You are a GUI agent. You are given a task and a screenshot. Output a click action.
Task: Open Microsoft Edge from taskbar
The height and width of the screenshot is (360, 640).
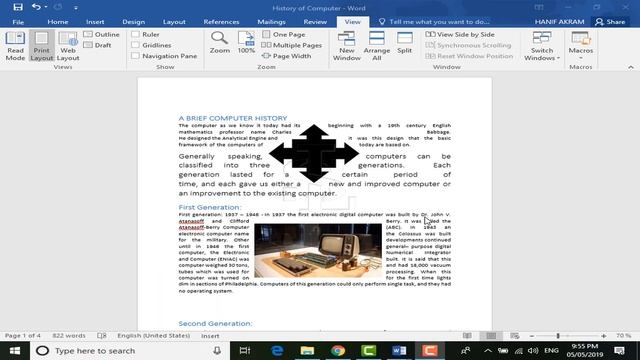(x=277, y=351)
